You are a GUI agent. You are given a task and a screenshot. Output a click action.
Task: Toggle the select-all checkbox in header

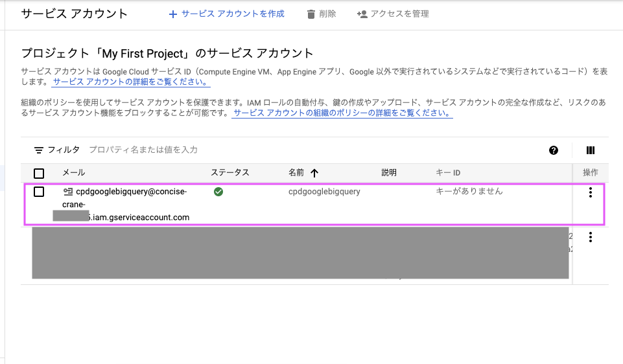pyautogui.click(x=39, y=174)
